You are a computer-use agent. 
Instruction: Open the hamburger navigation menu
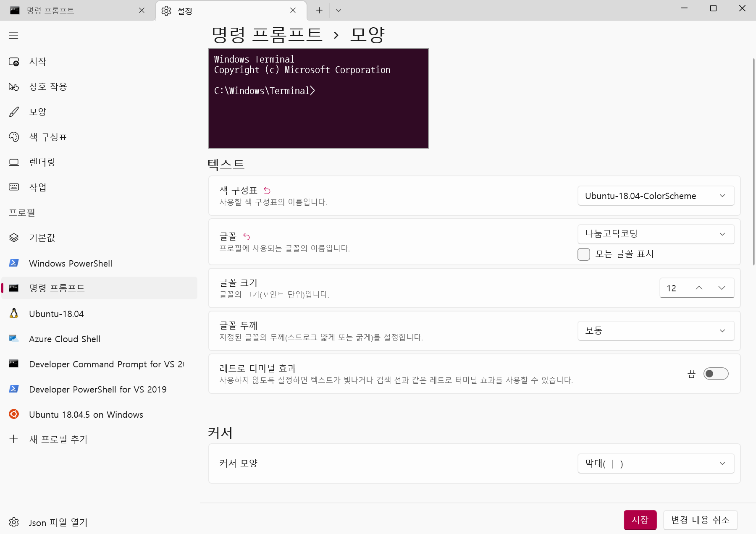click(13, 36)
